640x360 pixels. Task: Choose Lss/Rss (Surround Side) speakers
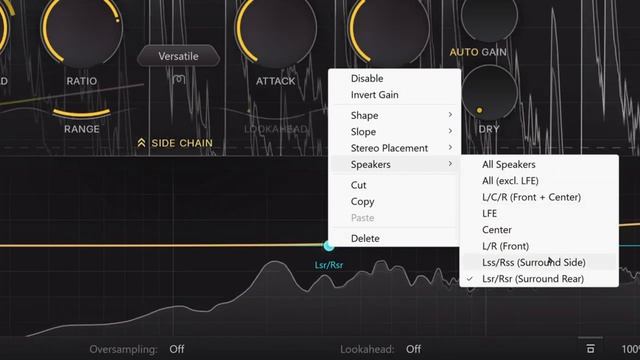539,262
